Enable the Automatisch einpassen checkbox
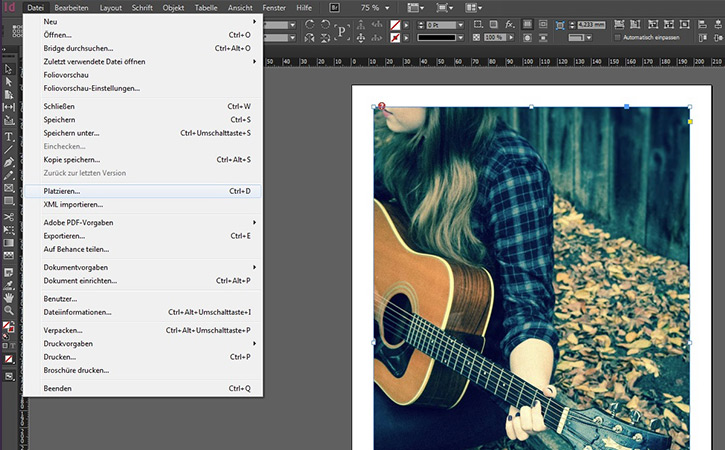This screenshot has width=725, height=450. (617, 37)
